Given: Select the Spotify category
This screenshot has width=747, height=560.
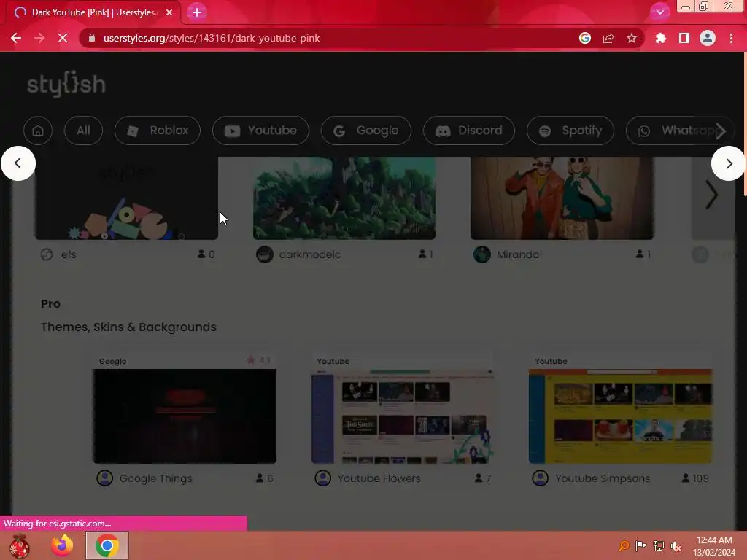Looking at the screenshot, I should point(570,131).
